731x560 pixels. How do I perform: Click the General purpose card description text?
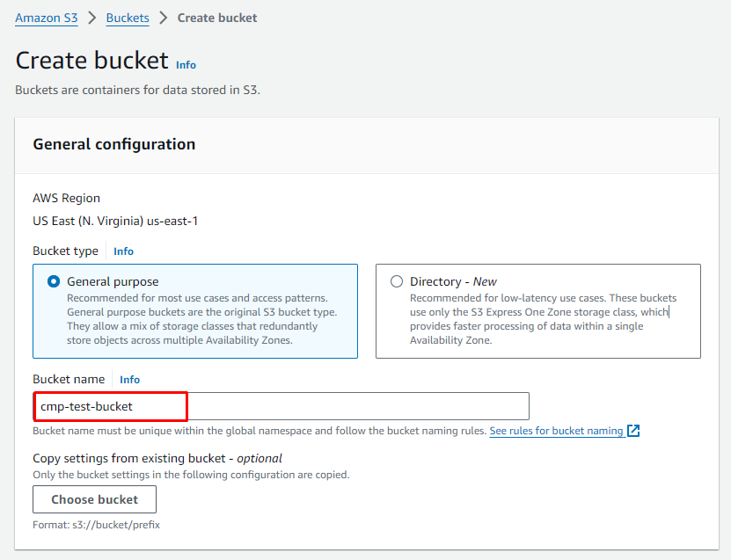point(201,319)
